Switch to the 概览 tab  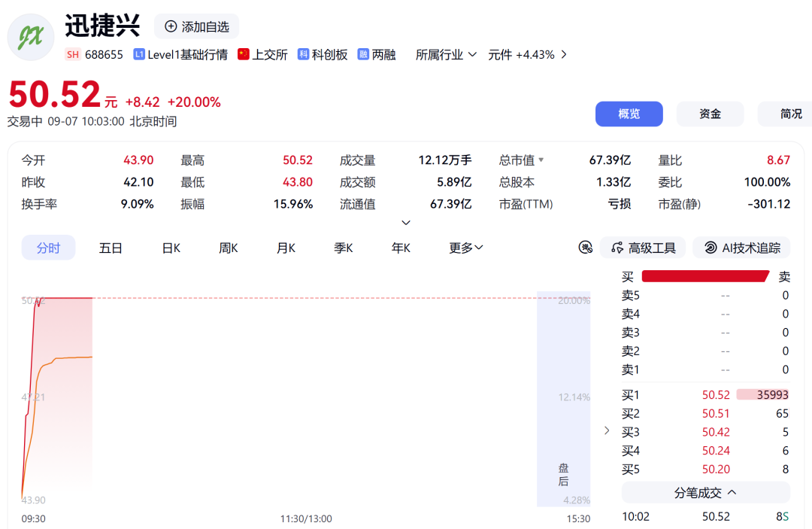tap(629, 114)
